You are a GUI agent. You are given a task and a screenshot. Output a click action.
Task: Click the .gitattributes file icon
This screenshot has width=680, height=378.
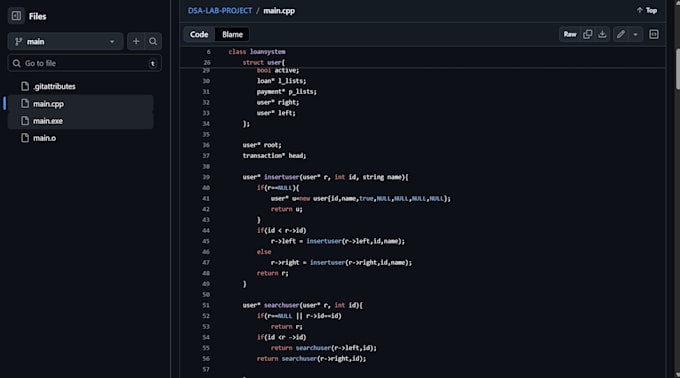pos(25,86)
